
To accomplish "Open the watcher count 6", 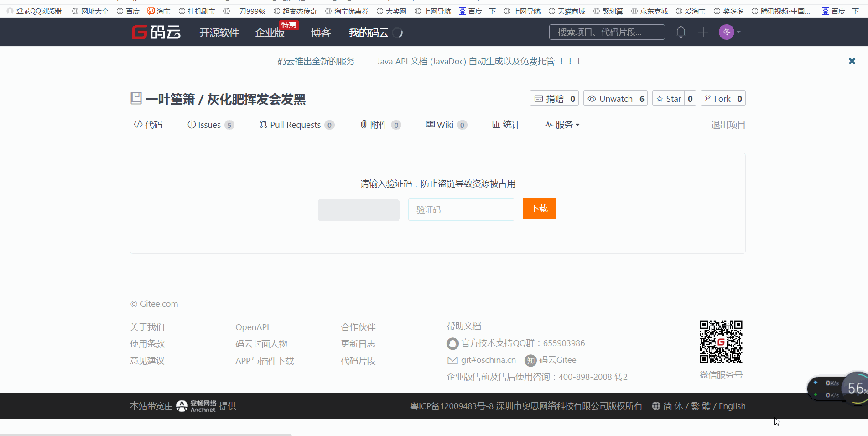I will tap(642, 99).
